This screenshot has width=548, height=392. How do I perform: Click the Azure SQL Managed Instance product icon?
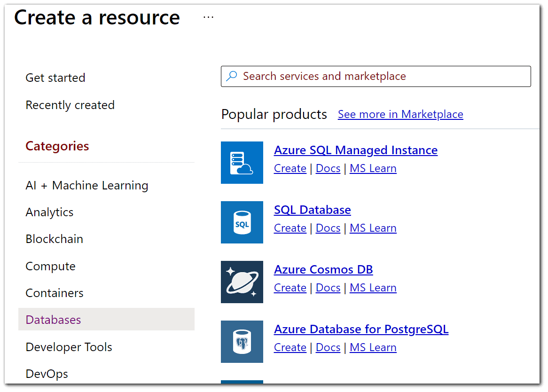(242, 163)
